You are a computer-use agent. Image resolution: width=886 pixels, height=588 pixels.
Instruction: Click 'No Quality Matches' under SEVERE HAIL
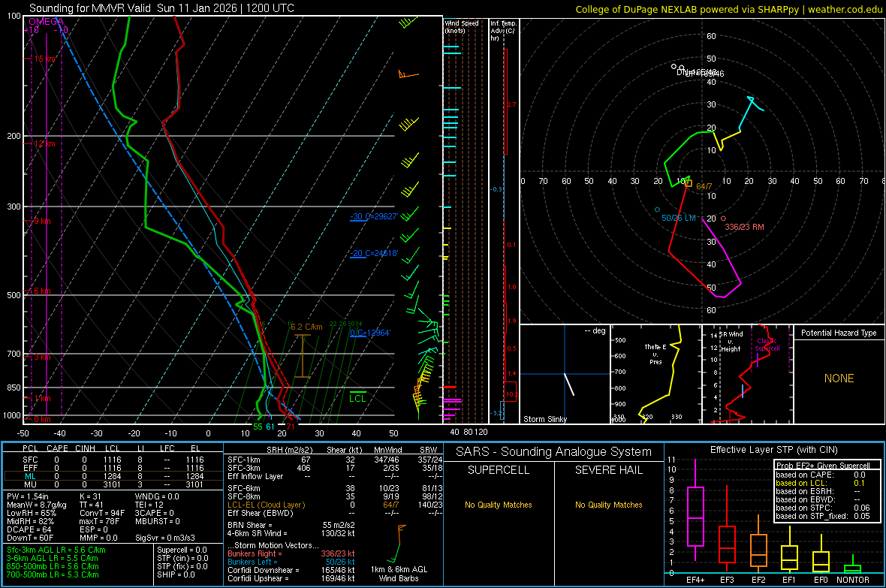coord(608,505)
